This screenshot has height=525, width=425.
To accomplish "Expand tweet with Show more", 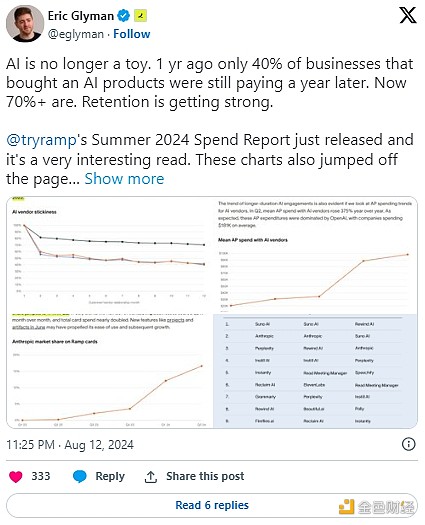I will click(x=124, y=179).
